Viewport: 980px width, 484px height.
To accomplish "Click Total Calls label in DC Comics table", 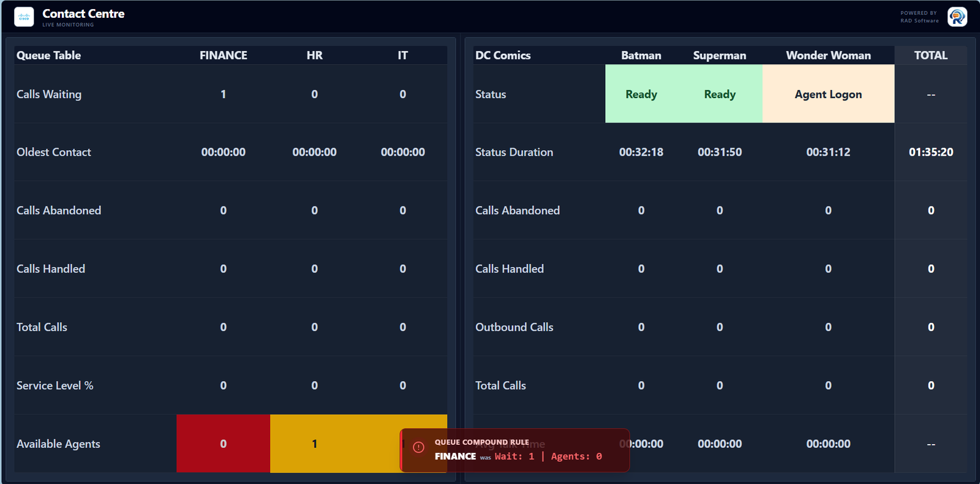I will 500,385.
